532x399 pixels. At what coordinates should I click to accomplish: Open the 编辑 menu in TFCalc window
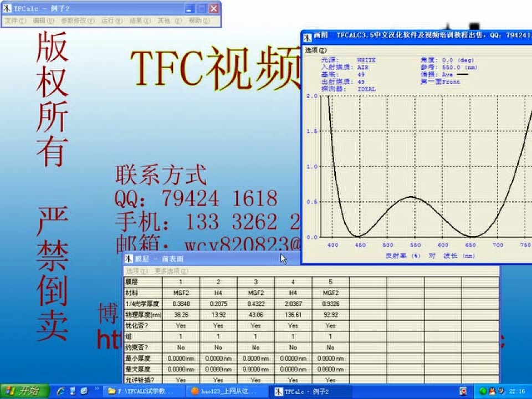click(43, 21)
